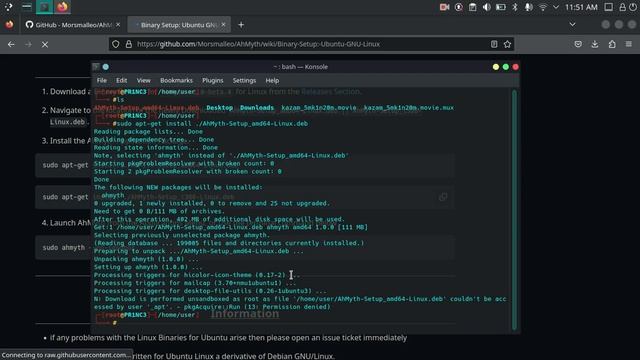Go back to the previous page
The width and height of the screenshot is (640, 360).
pos(11,44)
